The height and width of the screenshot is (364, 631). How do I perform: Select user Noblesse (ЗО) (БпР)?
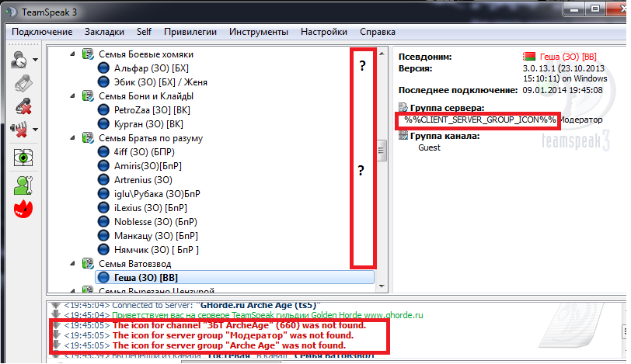tap(155, 222)
